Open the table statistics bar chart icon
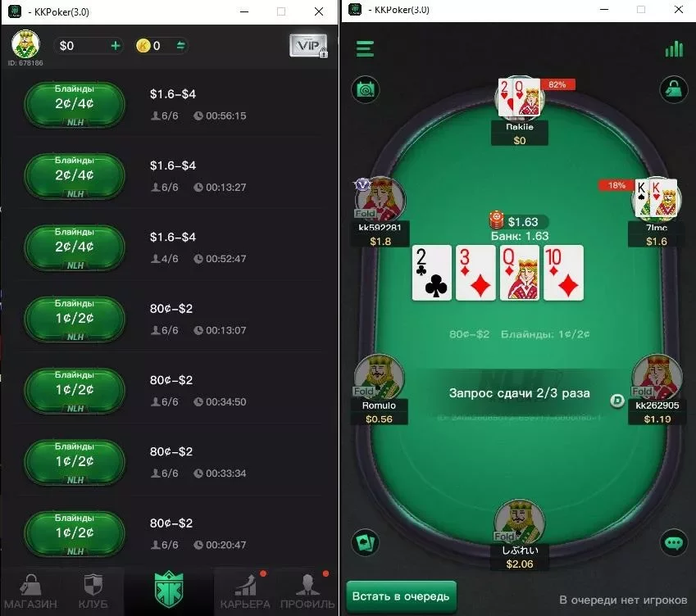This screenshot has height=616, width=696. click(x=674, y=49)
